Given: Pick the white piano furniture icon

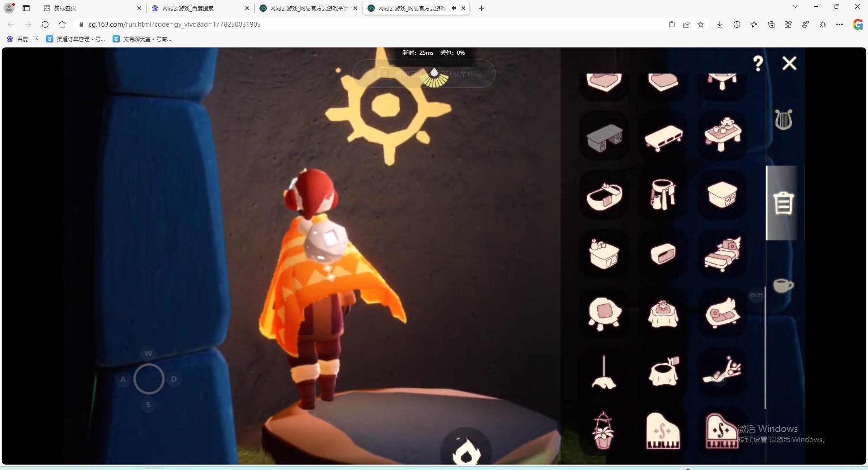Looking at the screenshot, I should 663,431.
